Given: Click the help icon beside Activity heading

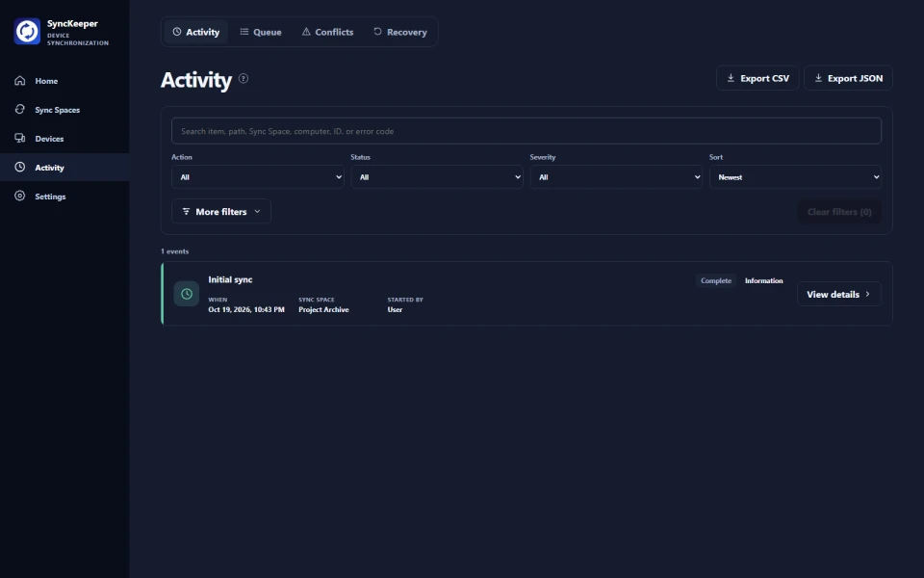Looking at the screenshot, I should point(244,78).
